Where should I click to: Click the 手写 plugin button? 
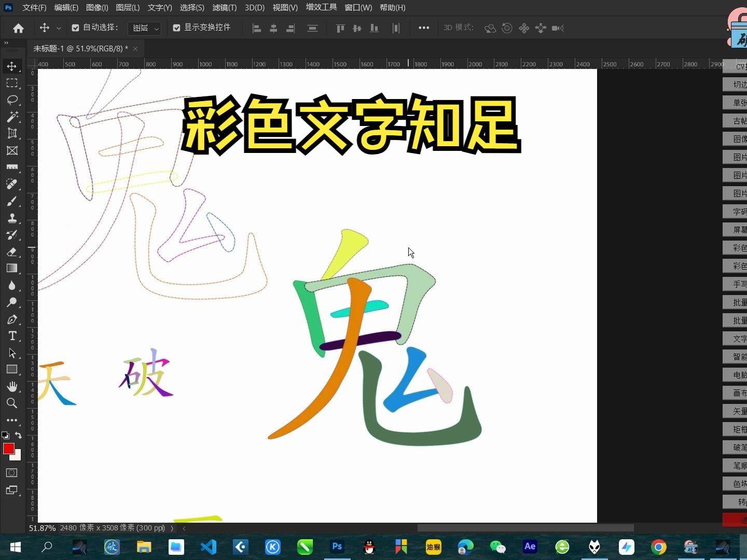coord(736,284)
